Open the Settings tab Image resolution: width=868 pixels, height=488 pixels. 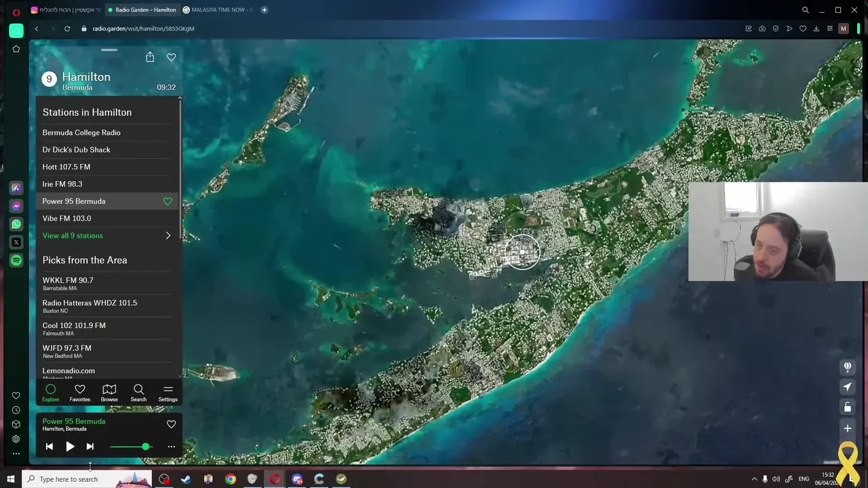click(168, 392)
